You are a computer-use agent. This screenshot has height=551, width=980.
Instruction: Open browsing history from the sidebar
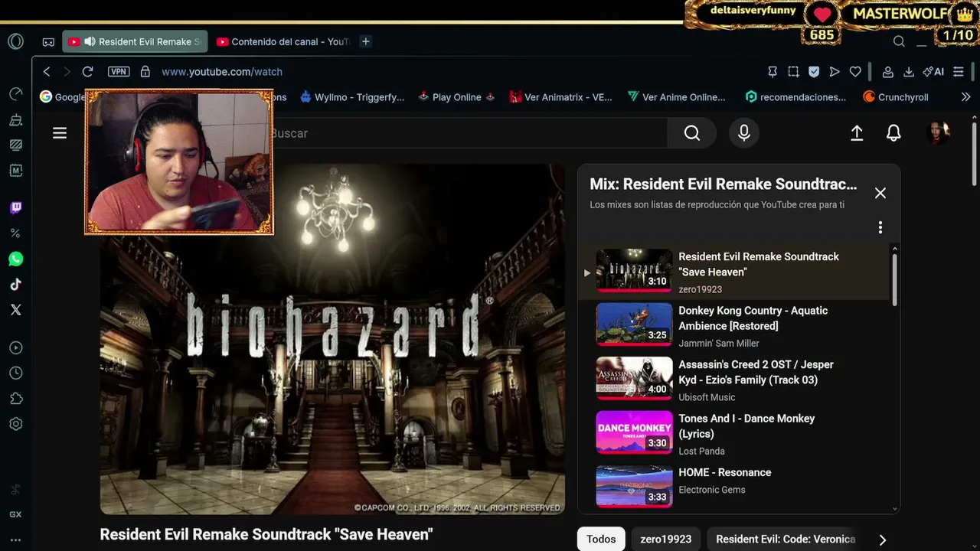click(x=15, y=373)
